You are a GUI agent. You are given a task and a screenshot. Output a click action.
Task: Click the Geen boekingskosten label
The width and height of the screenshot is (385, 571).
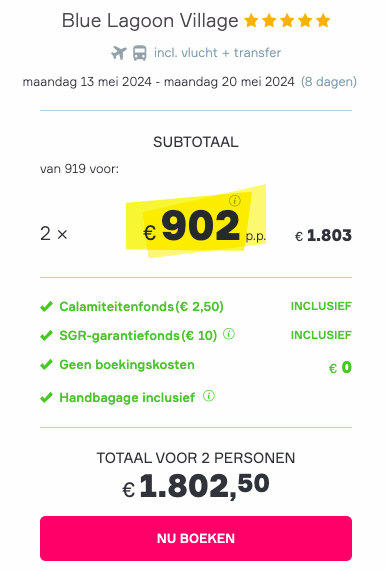coord(127,365)
